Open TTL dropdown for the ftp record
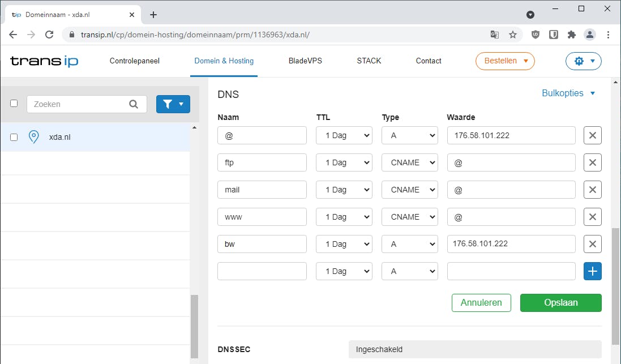This screenshot has width=621, height=364. click(344, 162)
